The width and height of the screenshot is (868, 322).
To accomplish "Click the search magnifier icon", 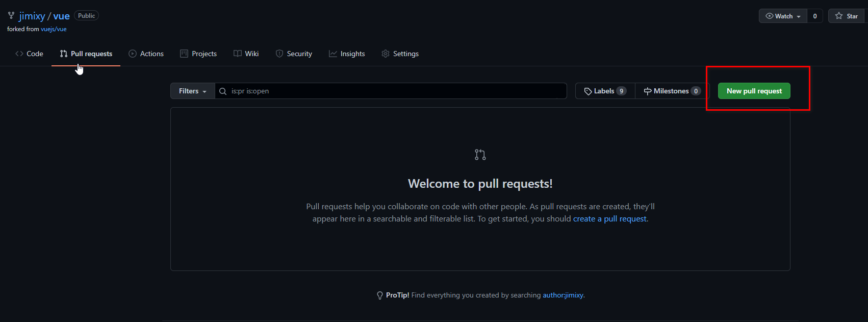I will [223, 91].
